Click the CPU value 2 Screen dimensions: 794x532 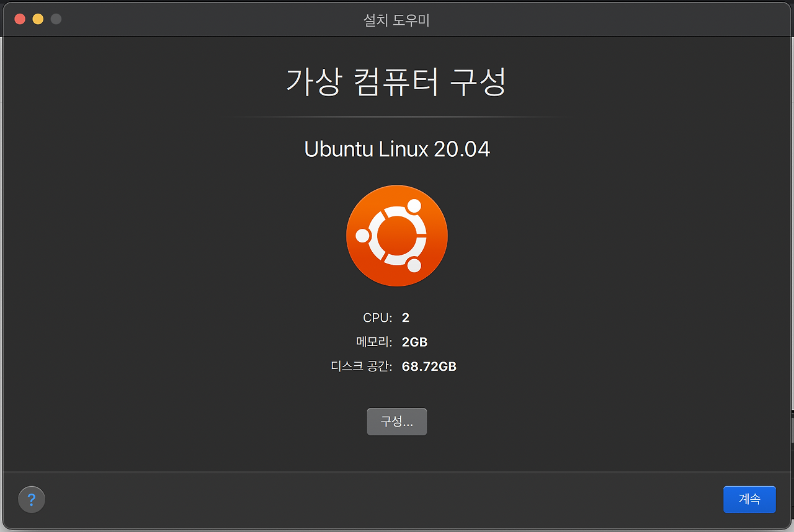click(x=406, y=318)
